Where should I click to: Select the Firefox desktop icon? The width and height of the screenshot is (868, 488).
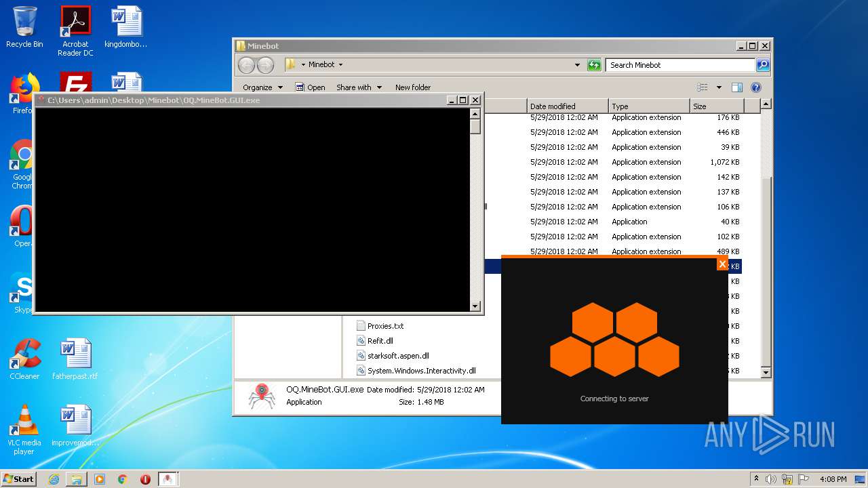pyautogui.click(x=22, y=94)
